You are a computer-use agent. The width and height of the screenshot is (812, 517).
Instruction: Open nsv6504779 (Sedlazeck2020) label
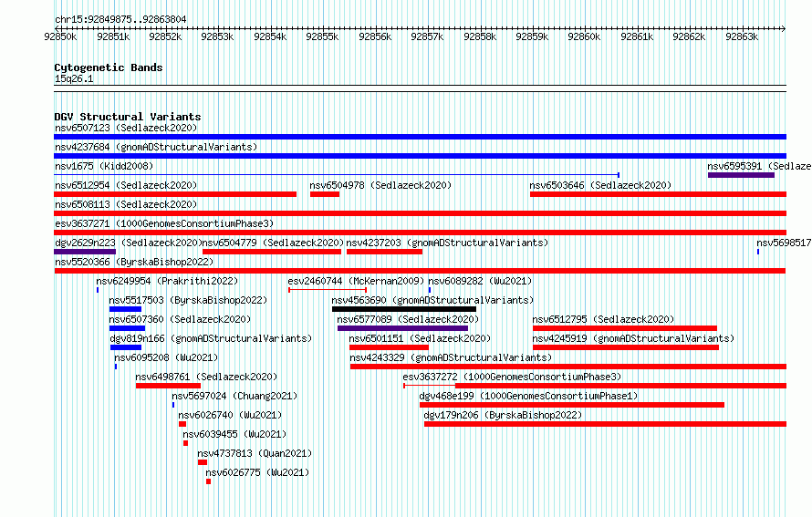(273, 243)
